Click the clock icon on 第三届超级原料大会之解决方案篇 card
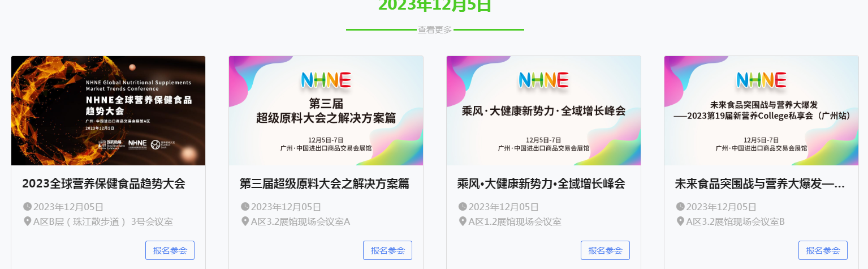This screenshot has width=868, height=269. tap(245, 207)
